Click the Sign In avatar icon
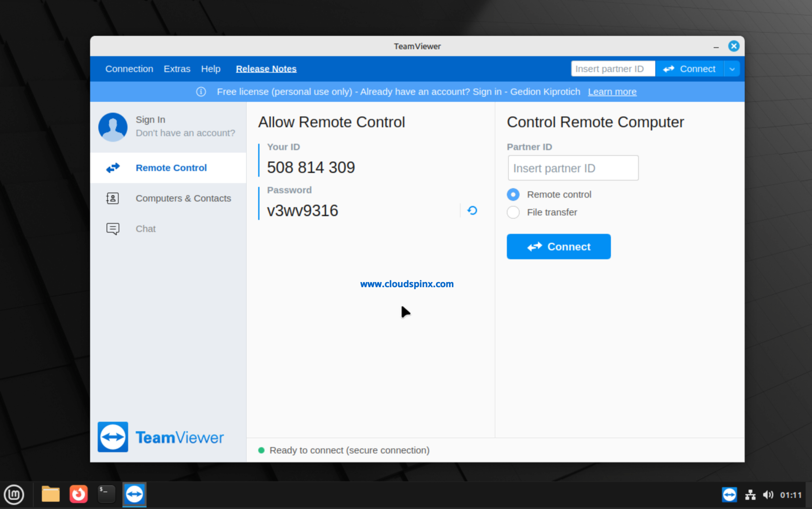 (113, 127)
